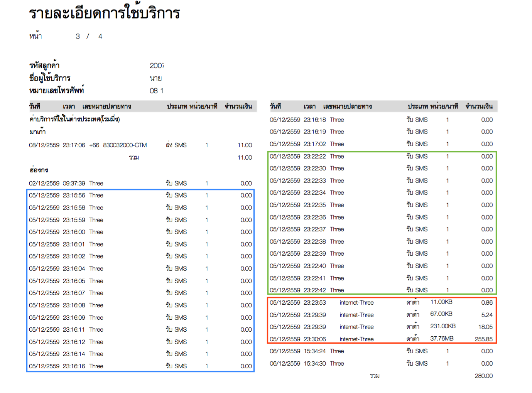The width and height of the screenshot is (532, 393).
Task: Click the charge amount "18.05"
Action: coord(485,327)
